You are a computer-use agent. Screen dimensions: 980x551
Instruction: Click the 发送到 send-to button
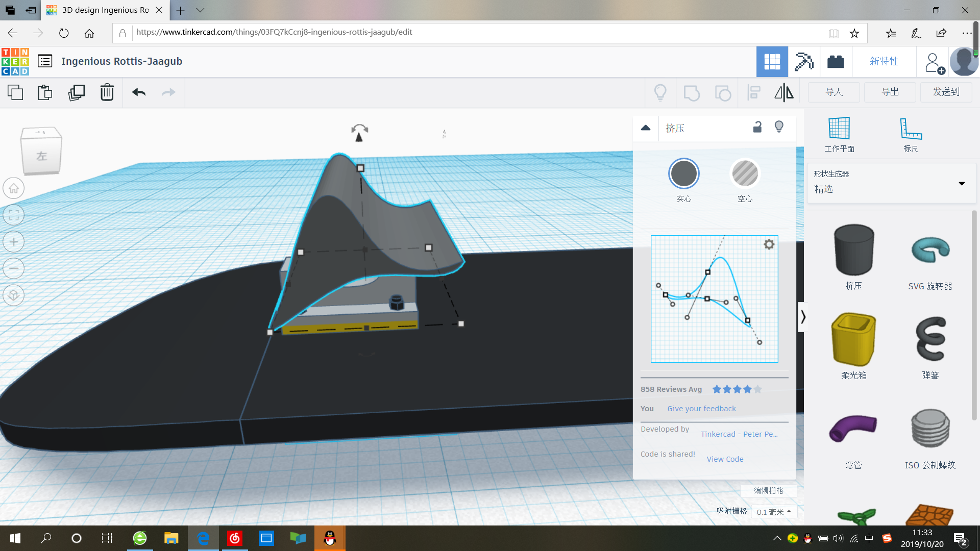(x=946, y=92)
